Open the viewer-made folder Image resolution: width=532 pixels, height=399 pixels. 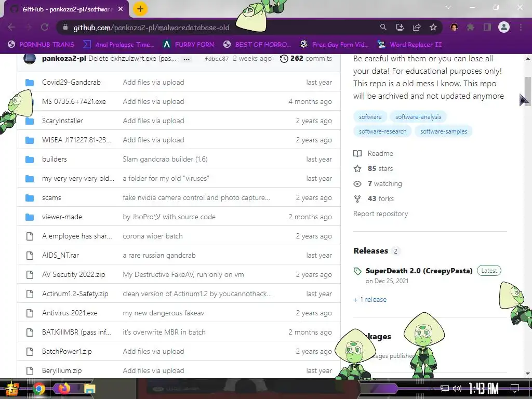click(62, 217)
